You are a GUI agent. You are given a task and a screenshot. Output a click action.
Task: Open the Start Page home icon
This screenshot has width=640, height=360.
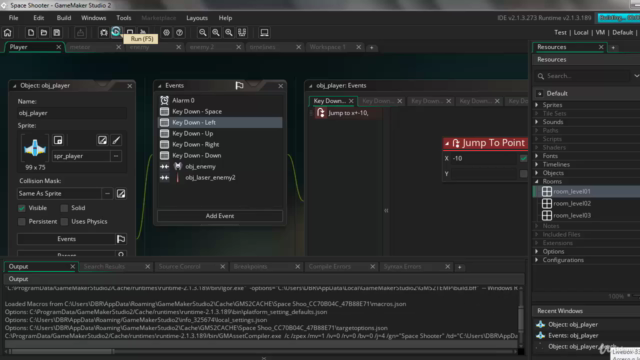[8, 33]
